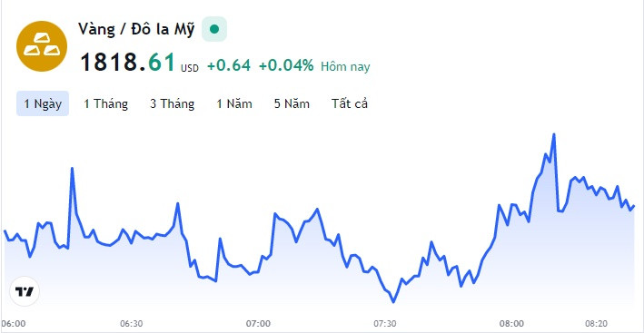
Task: Click the 07:00 time axis label
Action: 258,324
